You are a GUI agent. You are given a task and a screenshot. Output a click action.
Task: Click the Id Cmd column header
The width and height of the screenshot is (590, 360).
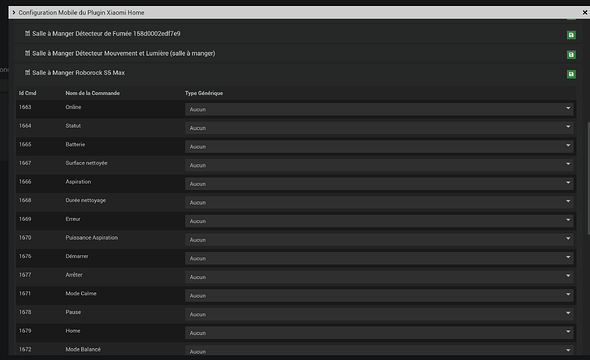pyautogui.click(x=27, y=93)
